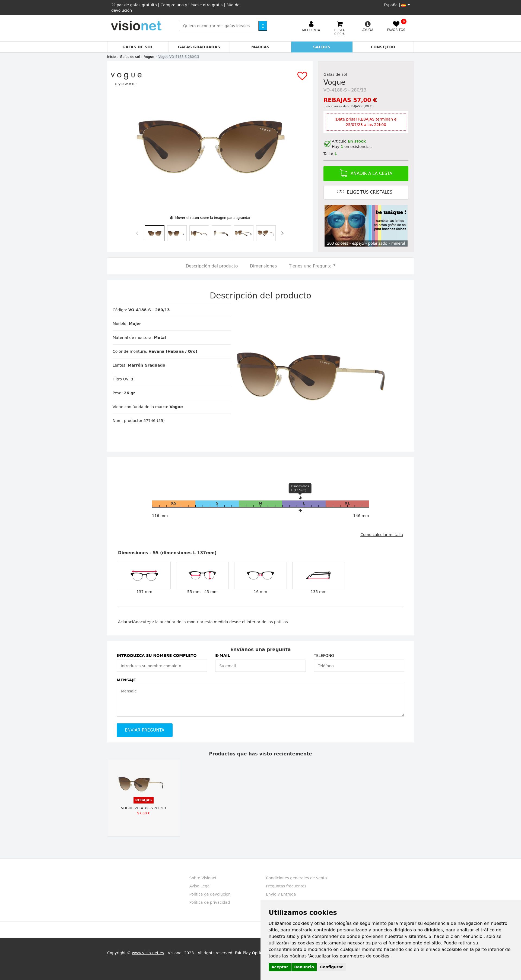Open Gafas de Sol menu
Image resolution: width=521 pixels, height=980 pixels.
point(138,47)
